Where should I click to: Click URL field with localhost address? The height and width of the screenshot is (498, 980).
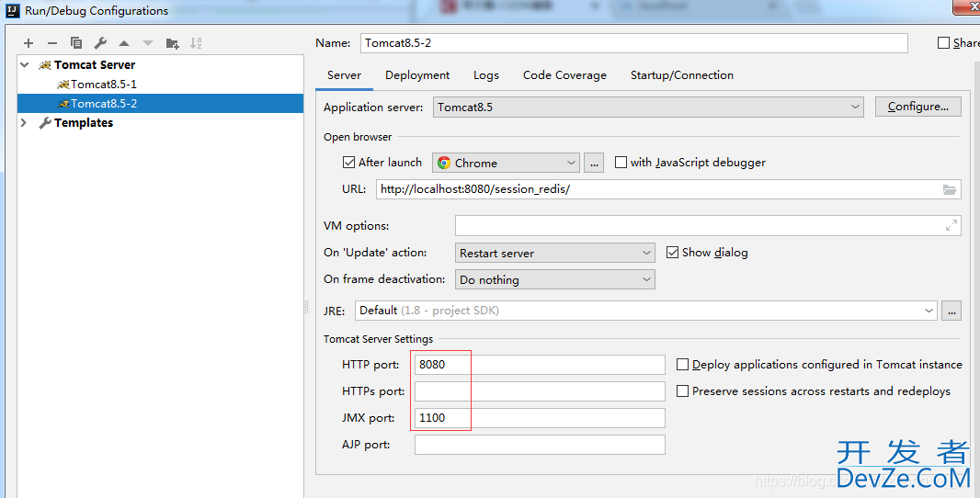click(668, 189)
